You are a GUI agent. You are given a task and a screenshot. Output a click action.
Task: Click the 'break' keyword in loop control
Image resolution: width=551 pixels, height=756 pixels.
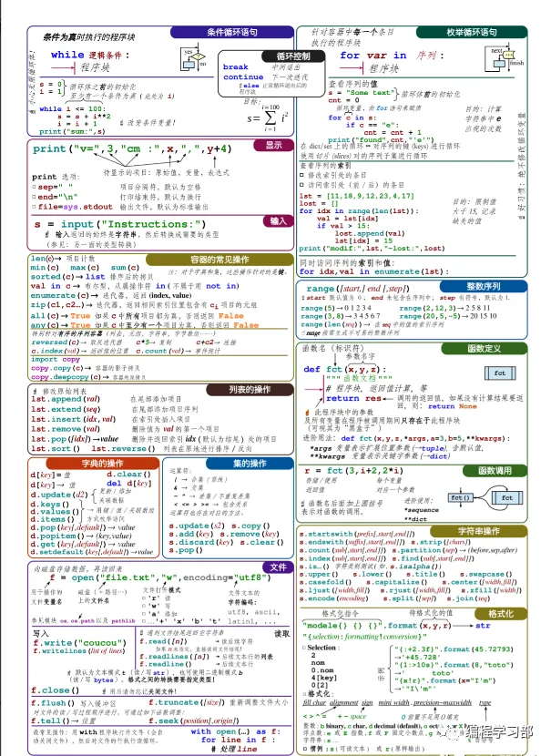click(236, 67)
